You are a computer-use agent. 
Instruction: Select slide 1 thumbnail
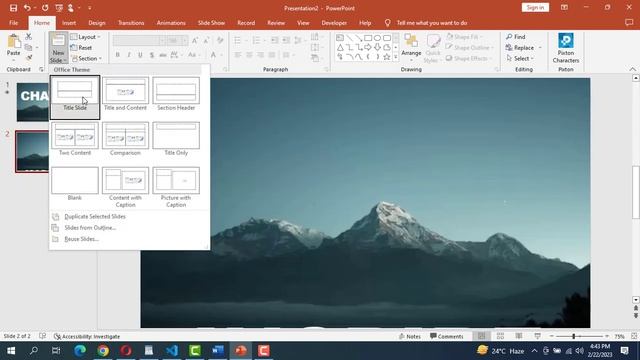[x=33, y=102]
